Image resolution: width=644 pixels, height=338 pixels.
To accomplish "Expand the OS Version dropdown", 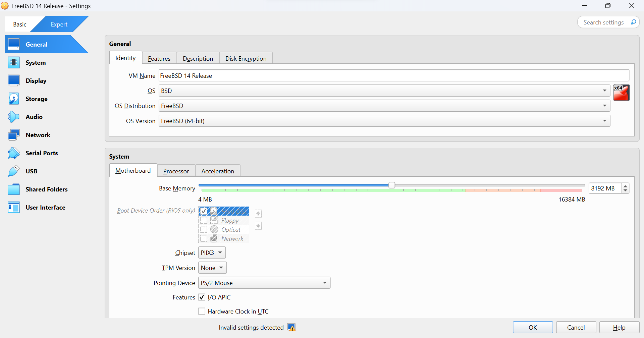I will 384,121.
